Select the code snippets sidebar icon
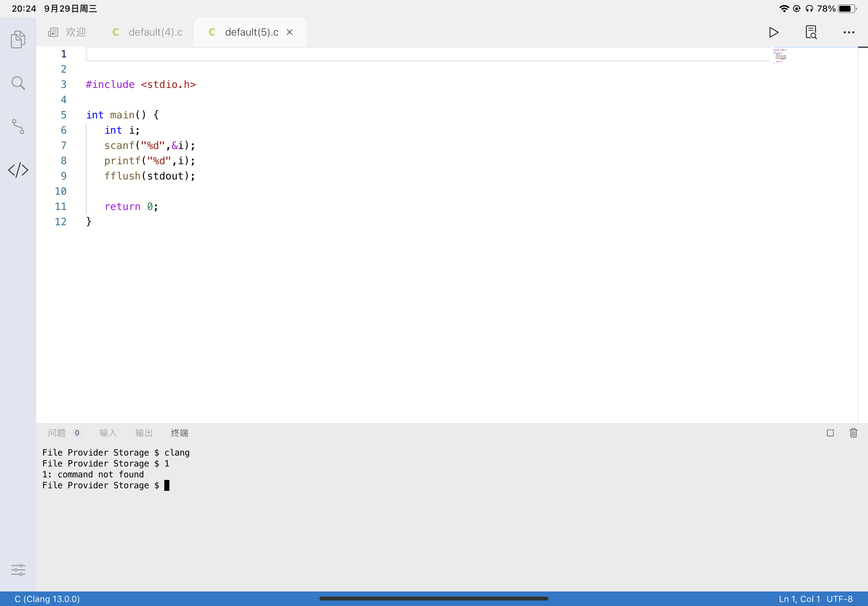The height and width of the screenshot is (606, 868). coord(18,170)
